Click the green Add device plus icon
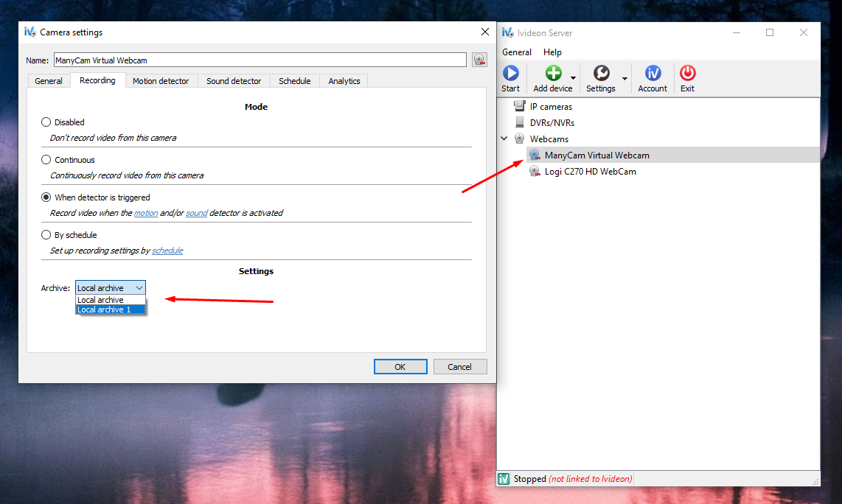842x504 pixels. coord(553,73)
